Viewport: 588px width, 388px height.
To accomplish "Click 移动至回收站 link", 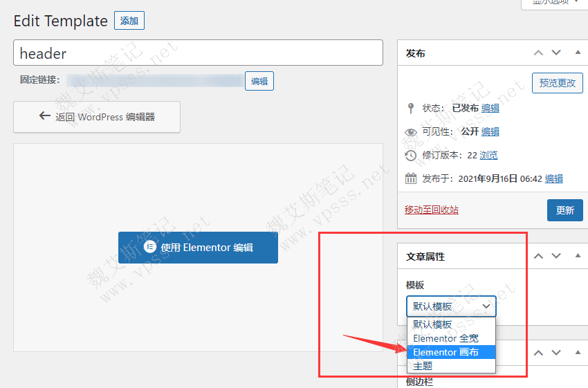I will [x=432, y=210].
